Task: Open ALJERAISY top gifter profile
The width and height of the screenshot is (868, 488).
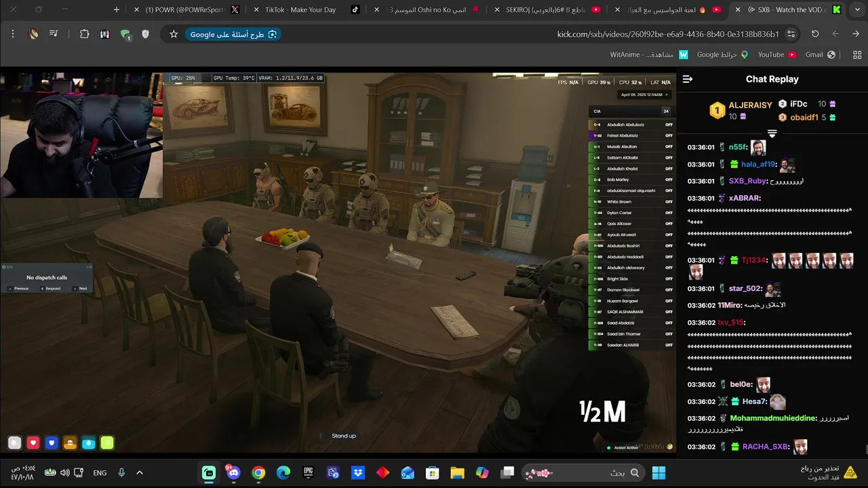Action: 741,110
